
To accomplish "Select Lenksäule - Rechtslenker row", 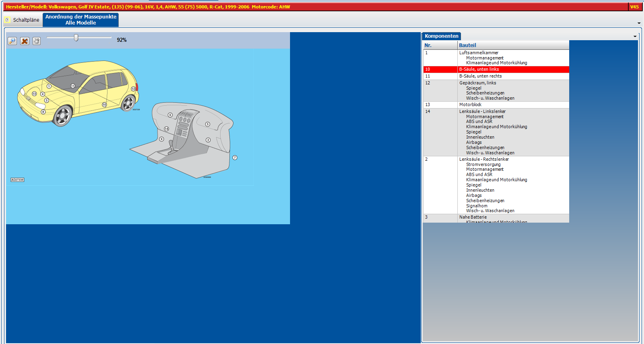I will pos(496,185).
